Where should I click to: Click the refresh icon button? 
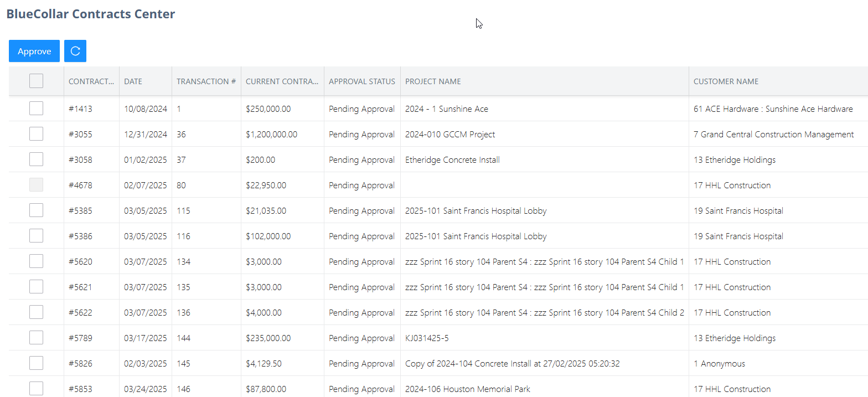click(x=75, y=51)
